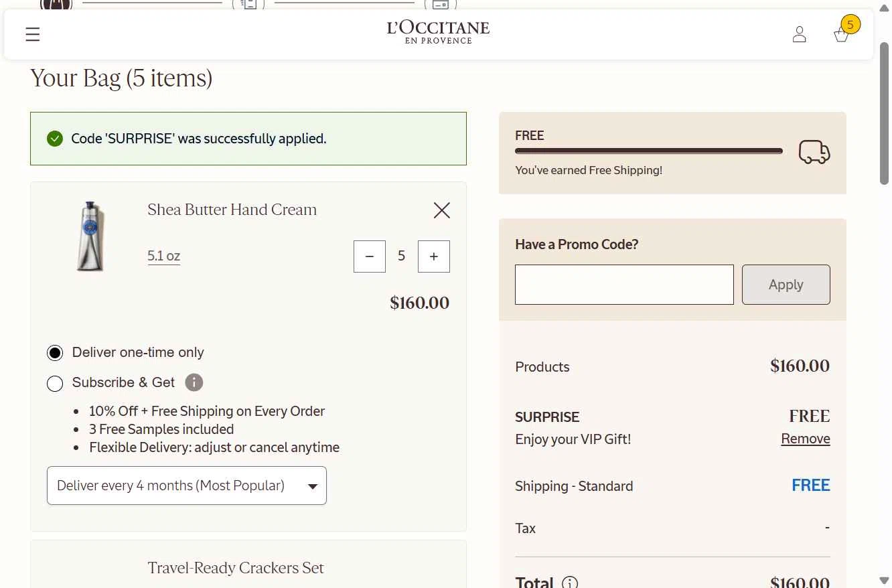The width and height of the screenshot is (892, 588).
Task: Remove the SURPRISE promo code
Action: click(x=806, y=439)
